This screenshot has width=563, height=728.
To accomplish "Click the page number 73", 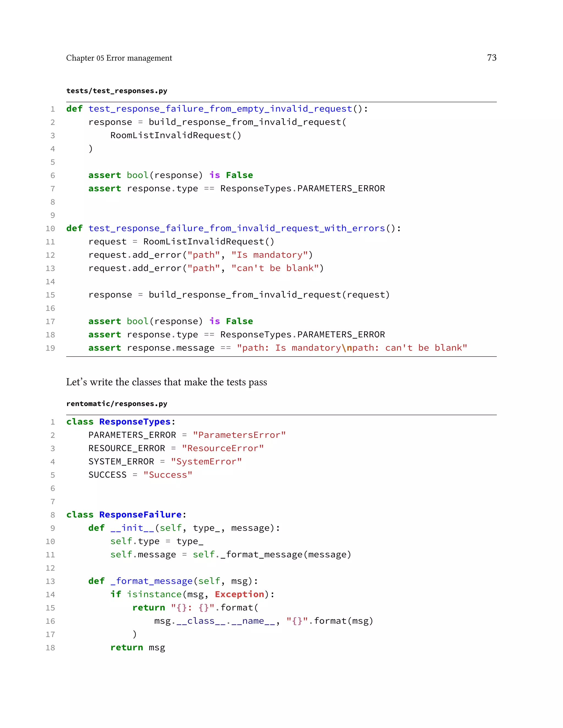I will click(492, 58).
